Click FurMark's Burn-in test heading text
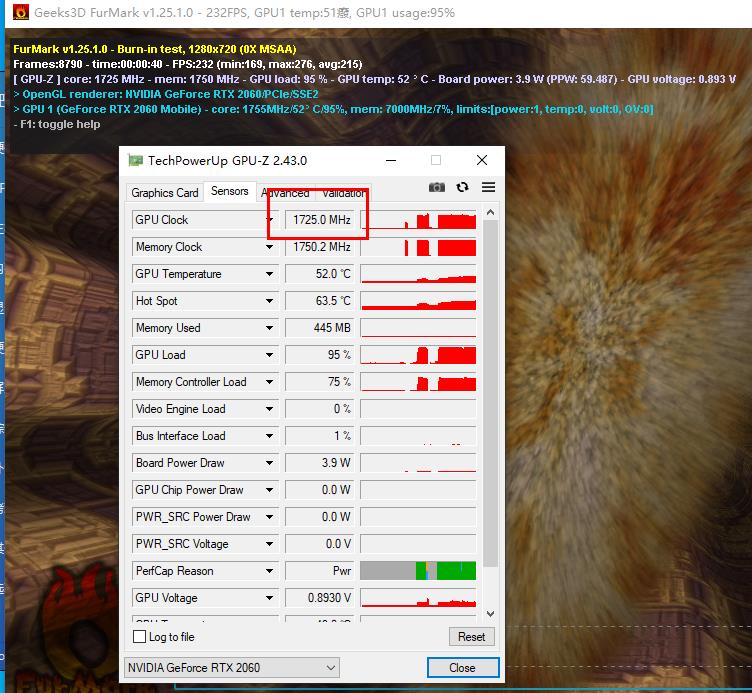This screenshot has width=752, height=693. click(x=155, y=49)
